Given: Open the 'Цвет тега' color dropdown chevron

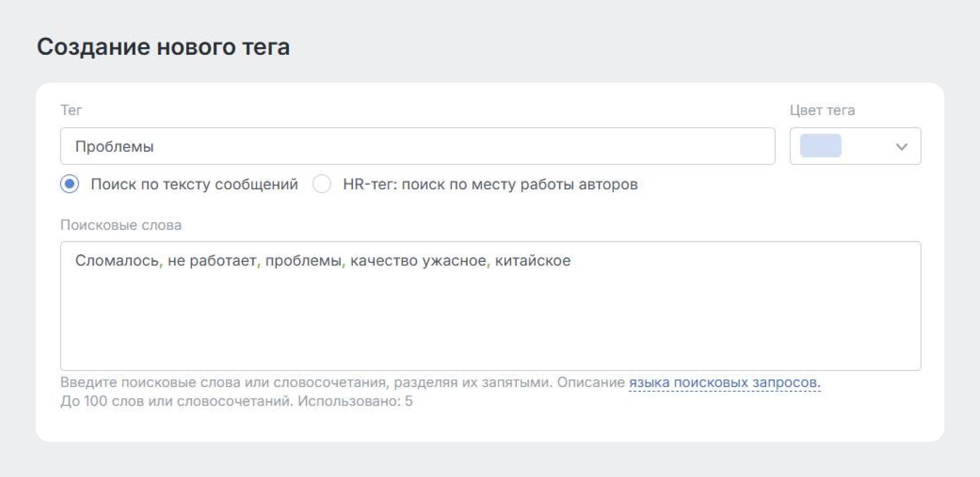Looking at the screenshot, I should (902, 147).
